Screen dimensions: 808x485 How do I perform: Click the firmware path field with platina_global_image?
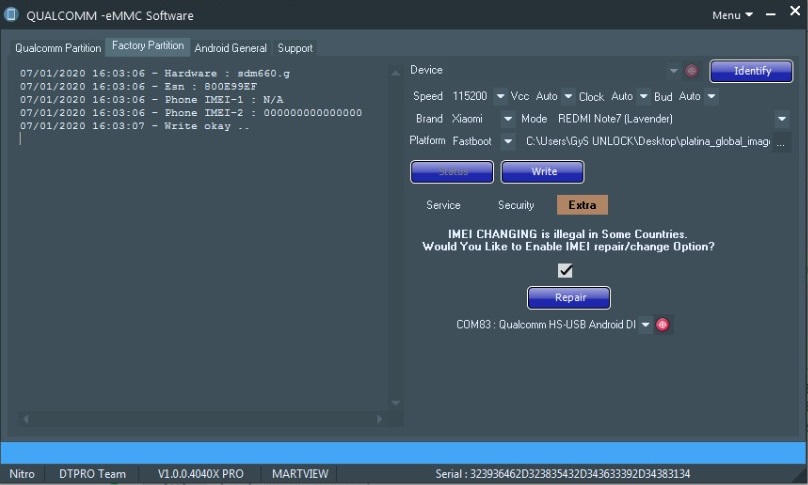(x=647, y=141)
